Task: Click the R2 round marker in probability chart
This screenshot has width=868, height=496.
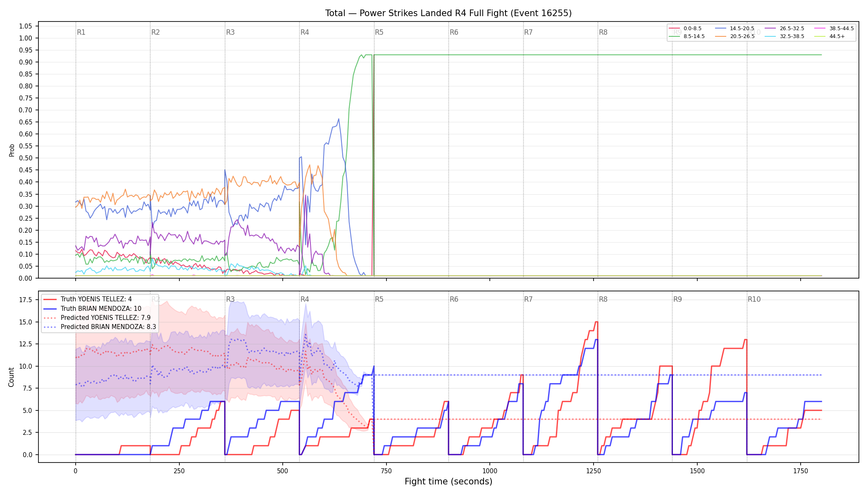Action: [155, 32]
